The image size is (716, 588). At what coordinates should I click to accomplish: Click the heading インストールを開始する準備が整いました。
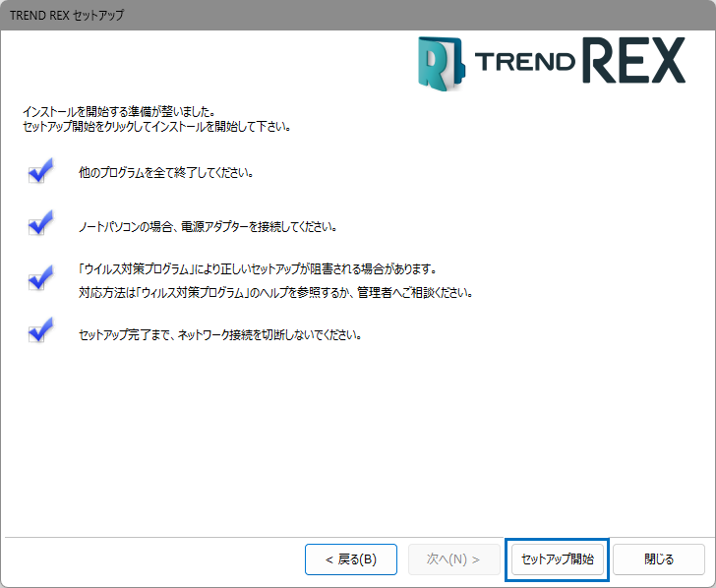119,111
